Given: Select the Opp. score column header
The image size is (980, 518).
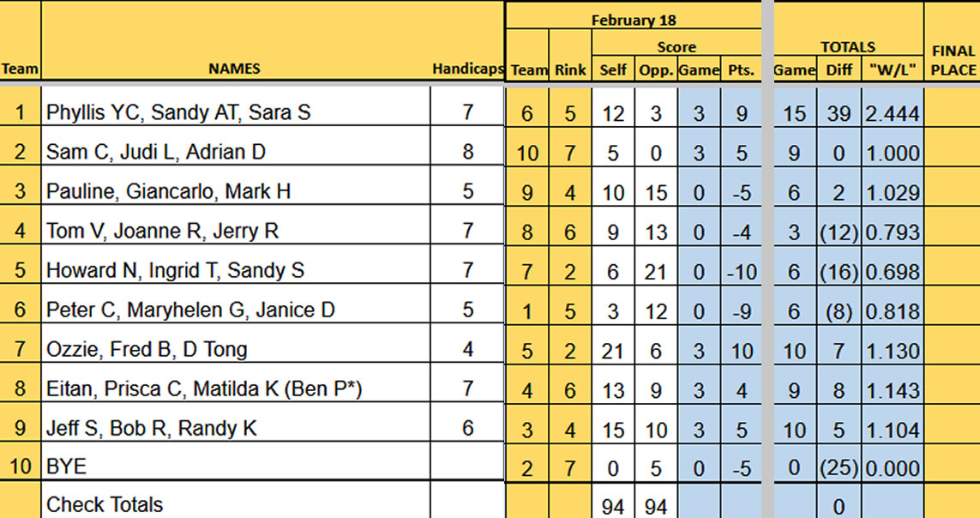Looking at the screenshot, I should pyautogui.click(x=656, y=70).
